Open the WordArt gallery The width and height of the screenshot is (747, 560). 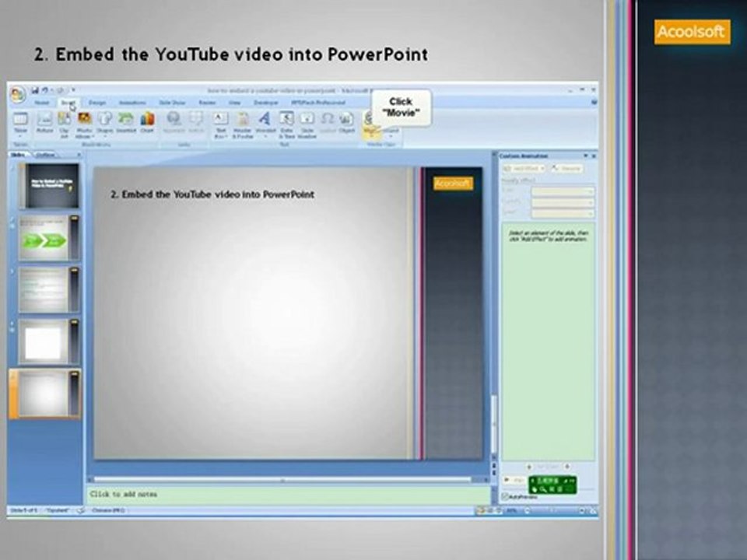(265, 124)
